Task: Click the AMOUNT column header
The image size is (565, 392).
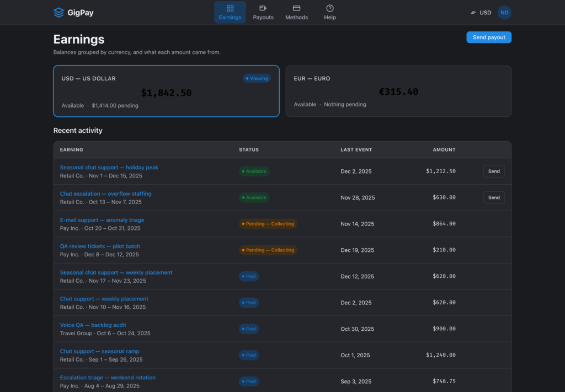Action: (x=444, y=150)
